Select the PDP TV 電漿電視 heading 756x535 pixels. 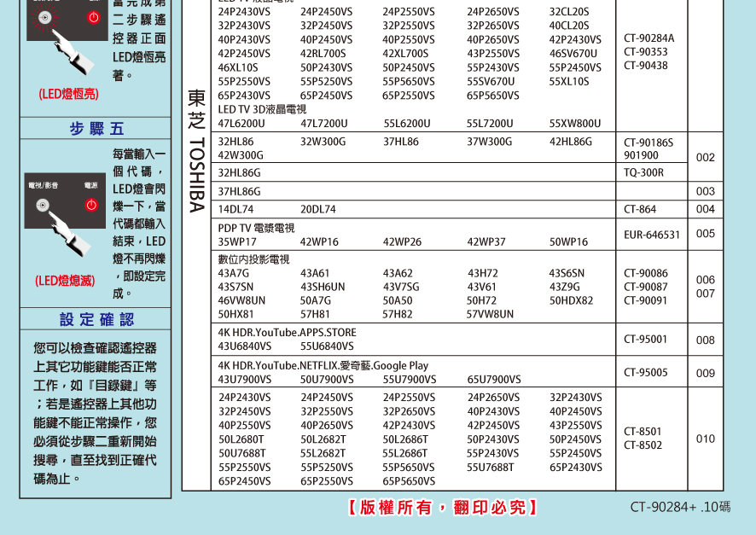256,228
